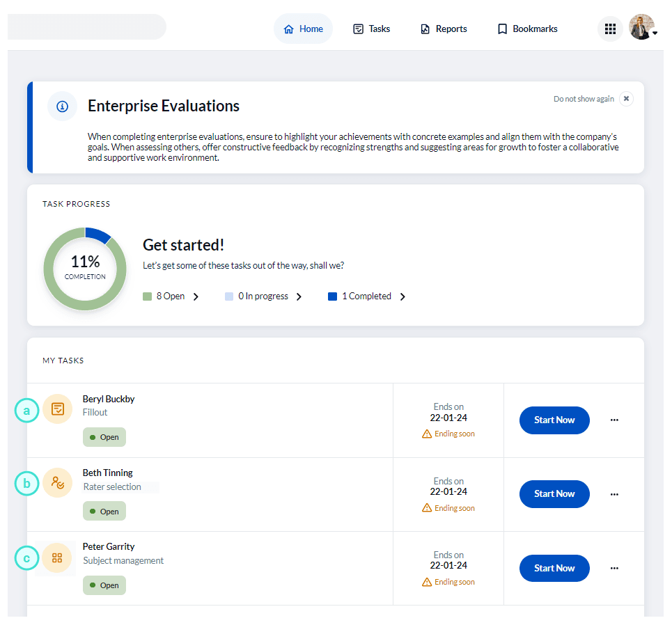Open more options for Beryl Buckby task
This screenshot has width=672, height=625.
614,420
